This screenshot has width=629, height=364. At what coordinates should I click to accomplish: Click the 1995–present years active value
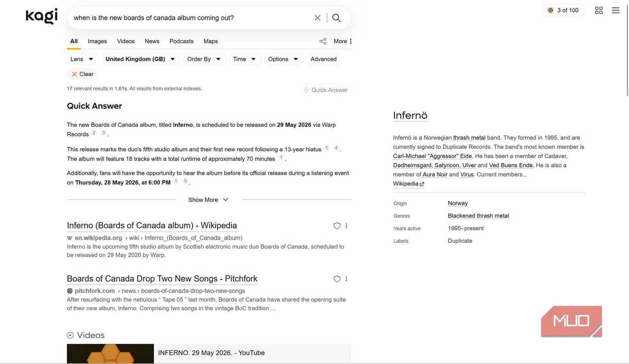point(466,228)
